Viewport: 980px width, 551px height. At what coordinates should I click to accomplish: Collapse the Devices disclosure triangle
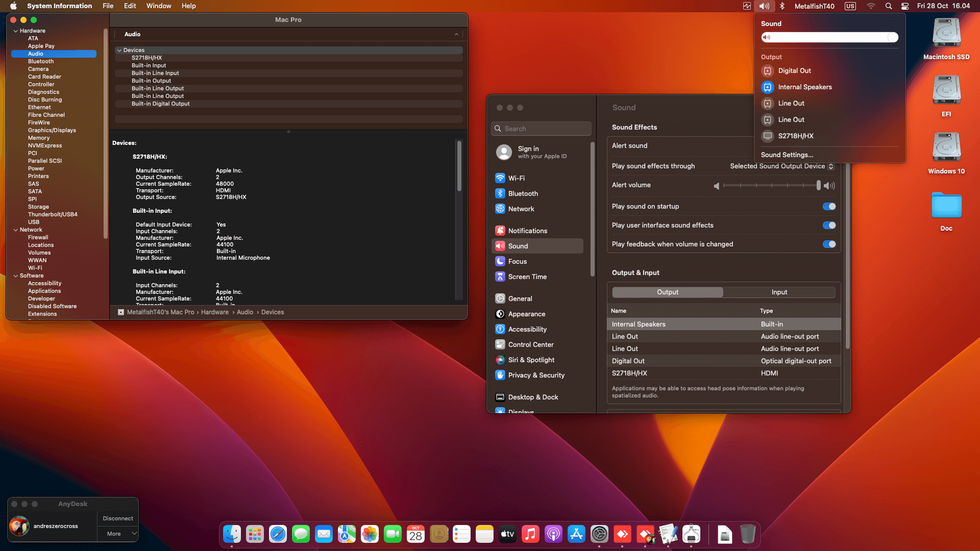[x=119, y=51]
